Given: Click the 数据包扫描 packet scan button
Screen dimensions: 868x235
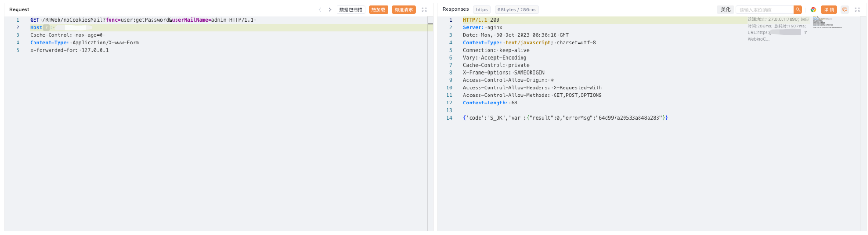Looking at the screenshot, I should point(351,9).
